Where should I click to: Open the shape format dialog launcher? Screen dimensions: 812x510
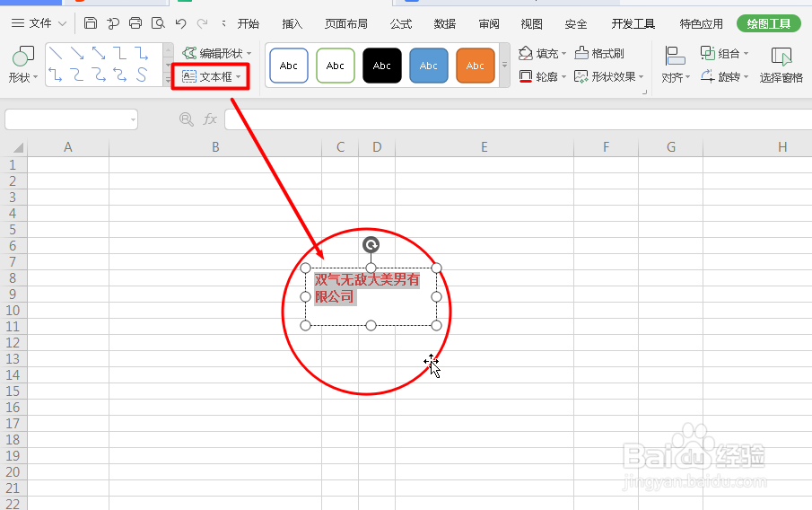645,92
